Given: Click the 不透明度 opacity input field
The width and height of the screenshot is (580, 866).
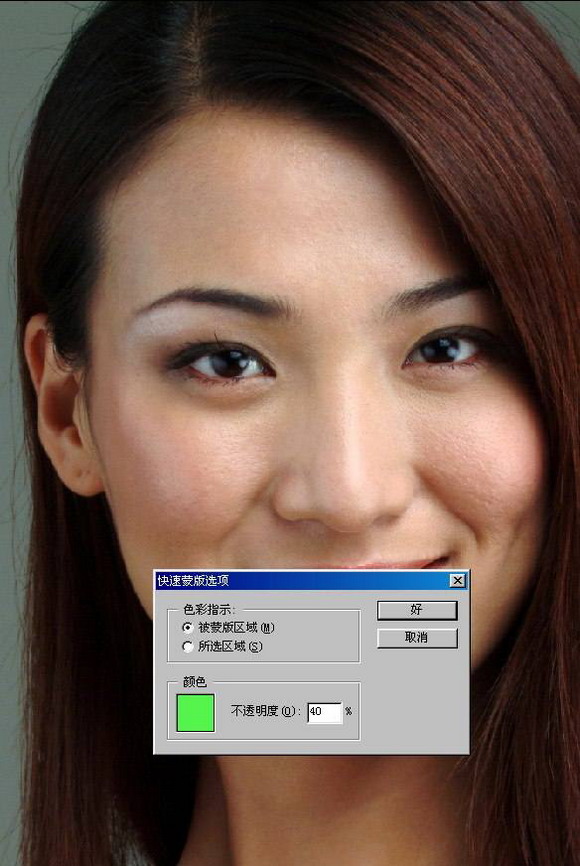Looking at the screenshot, I should 325,712.
